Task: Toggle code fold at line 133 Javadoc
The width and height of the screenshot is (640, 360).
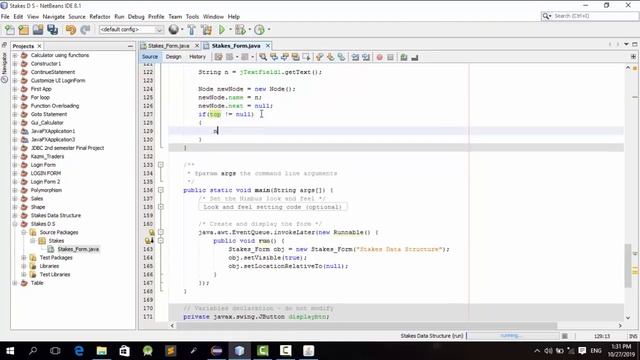Action: pos(161,165)
